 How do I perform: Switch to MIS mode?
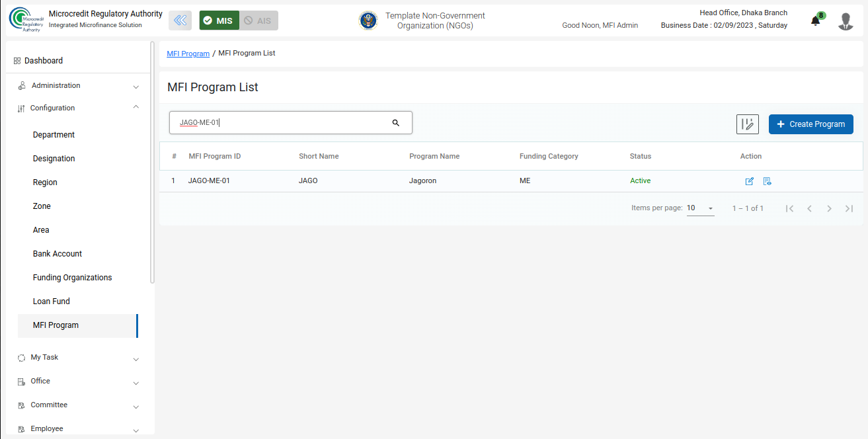click(219, 20)
